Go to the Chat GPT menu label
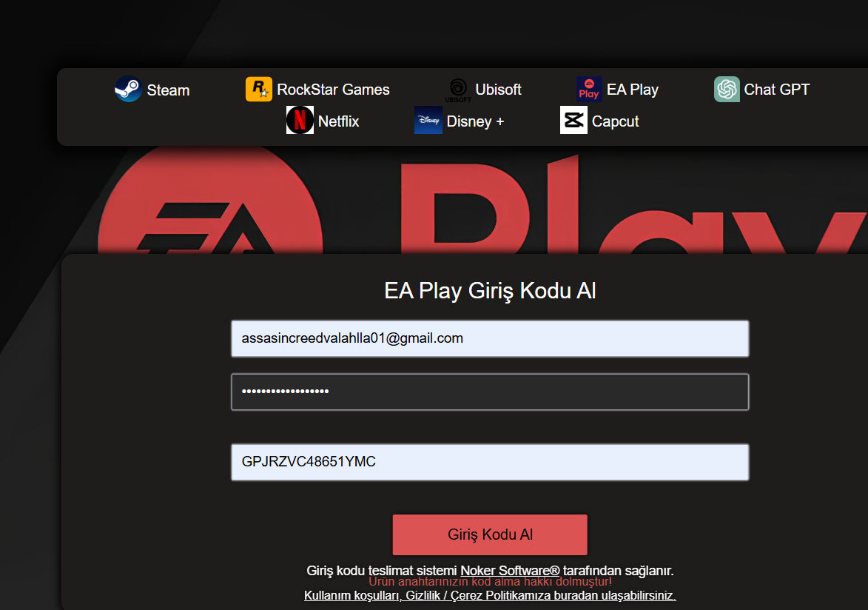This screenshot has height=610, width=868. (x=777, y=89)
